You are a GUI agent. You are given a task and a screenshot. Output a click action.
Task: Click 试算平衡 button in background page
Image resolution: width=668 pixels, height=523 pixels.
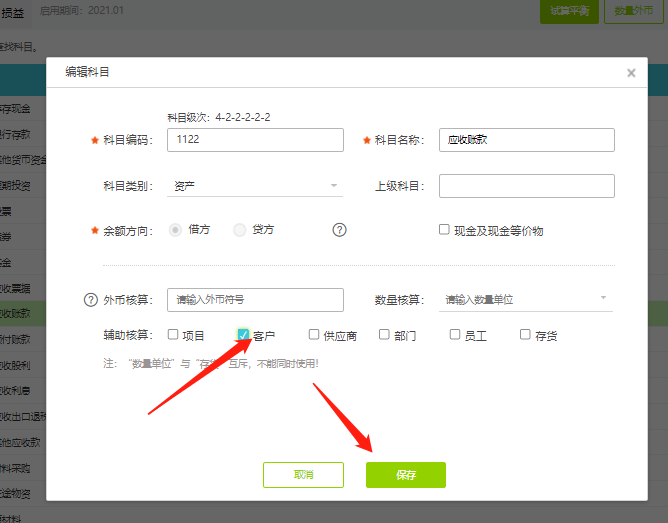coord(569,11)
